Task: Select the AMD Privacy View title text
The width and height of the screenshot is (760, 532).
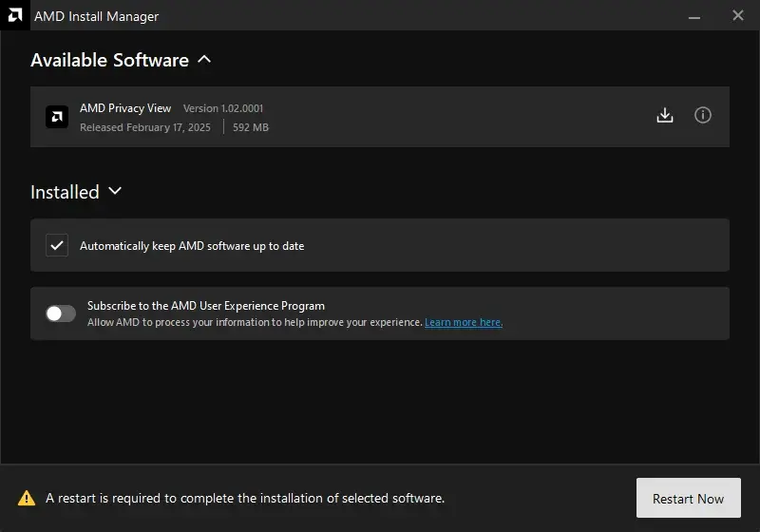Action: pyautogui.click(x=125, y=108)
